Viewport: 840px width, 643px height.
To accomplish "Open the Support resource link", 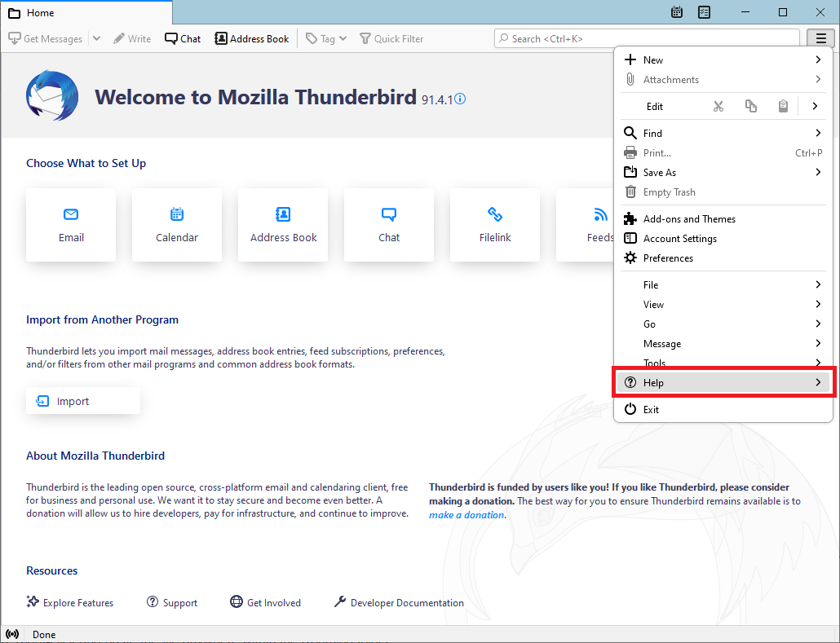I will click(172, 602).
